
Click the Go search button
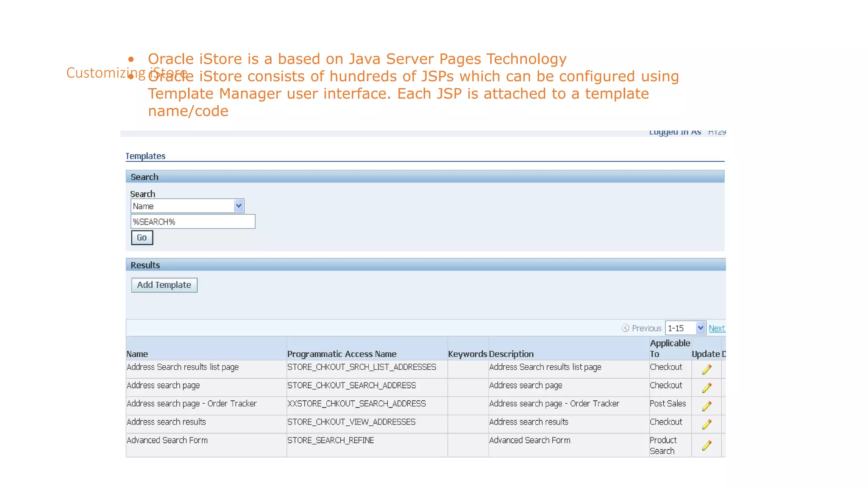click(x=142, y=238)
